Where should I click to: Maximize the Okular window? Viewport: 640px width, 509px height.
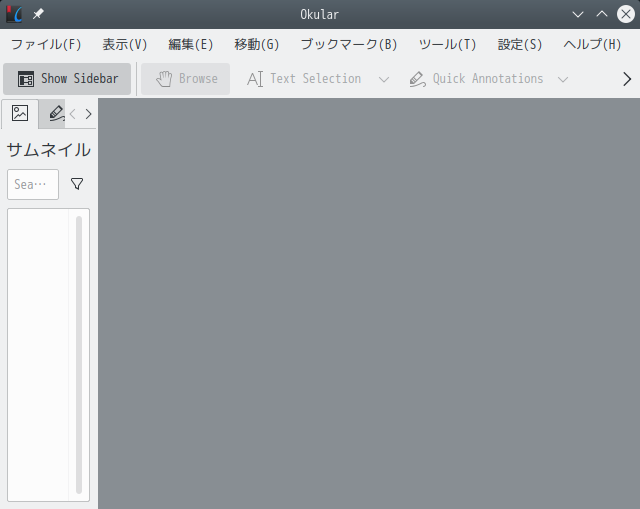pyautogui.click(x=602, y=14)
